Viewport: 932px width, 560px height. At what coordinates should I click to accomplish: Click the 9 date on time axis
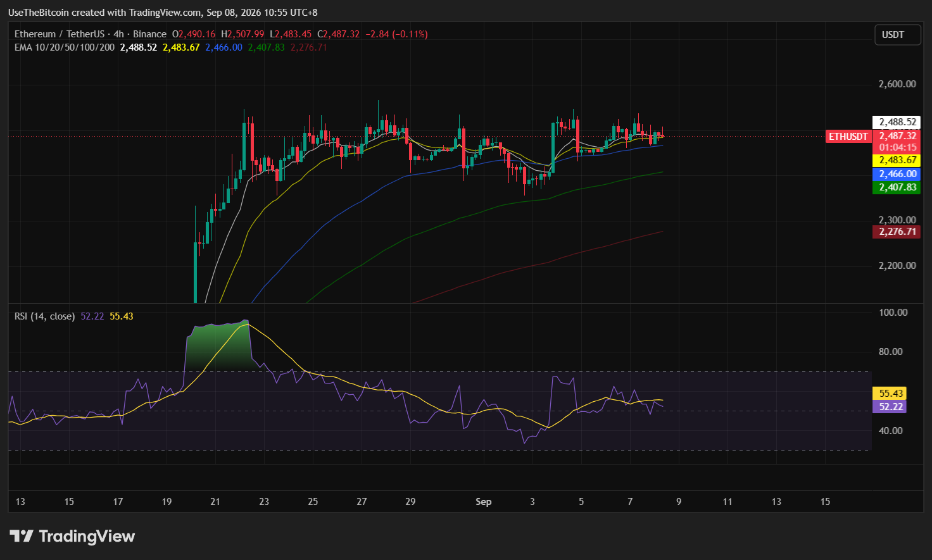coord(679,502)
